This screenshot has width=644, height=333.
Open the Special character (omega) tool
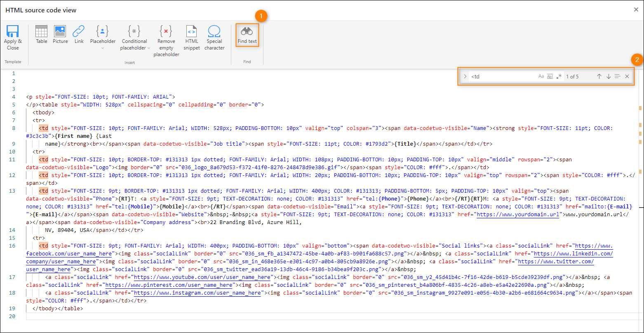(x=214, y=38)
